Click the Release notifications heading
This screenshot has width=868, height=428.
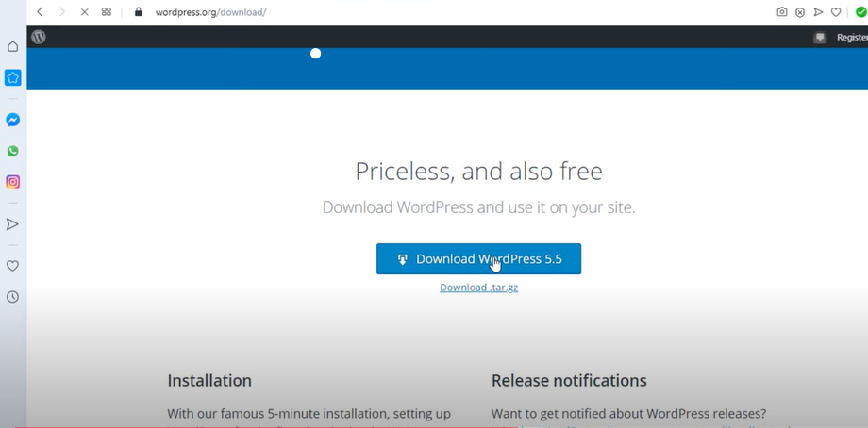pos(569,381)
